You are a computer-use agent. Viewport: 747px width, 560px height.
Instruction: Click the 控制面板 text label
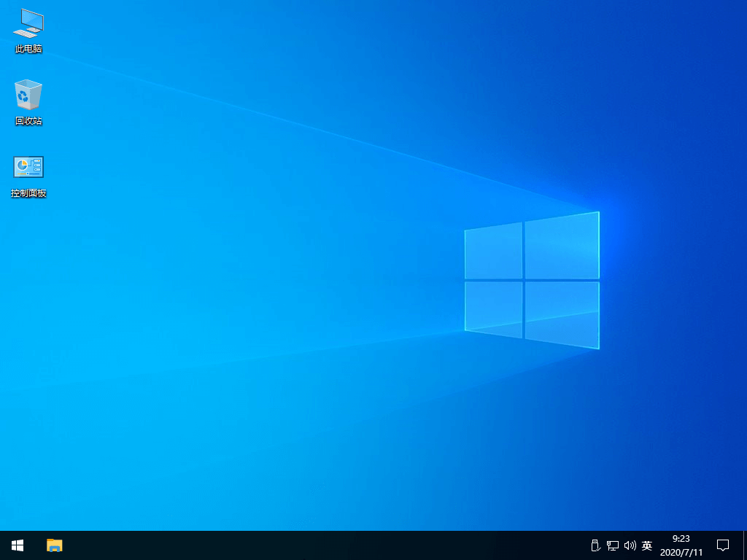point(28,193)
